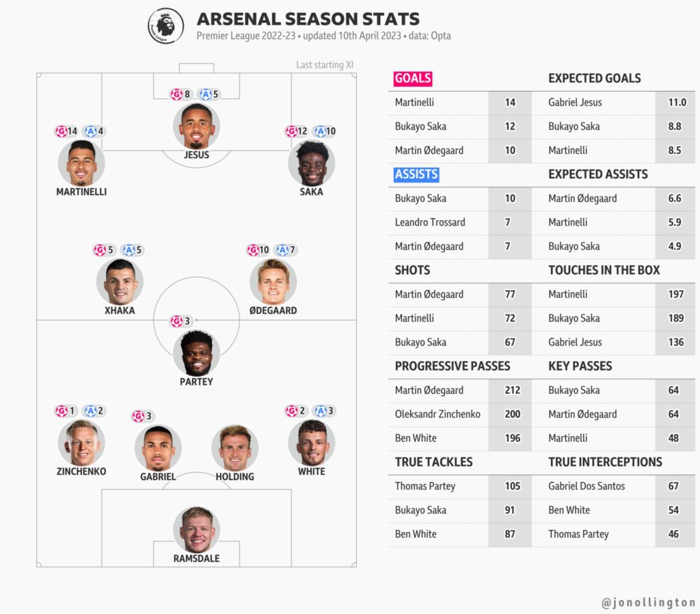Click Zinchenko's blue assists badge icon
This screenshot has height=614, width=700.
[x=91, y=410]
